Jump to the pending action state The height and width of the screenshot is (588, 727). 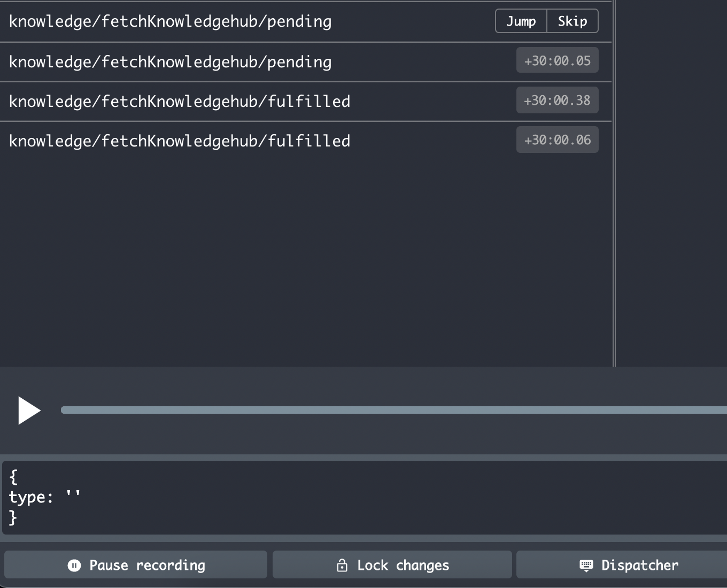(520, 21)
